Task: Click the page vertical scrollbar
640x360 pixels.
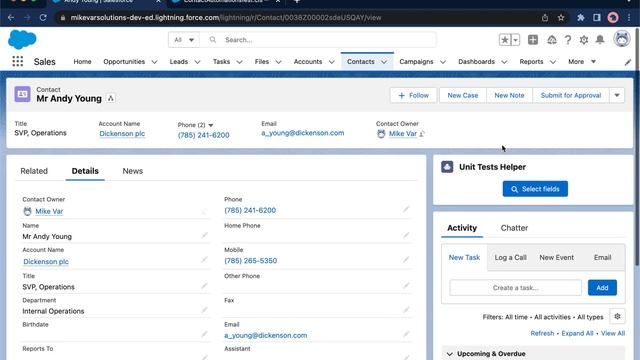Action: pos(637,147)
